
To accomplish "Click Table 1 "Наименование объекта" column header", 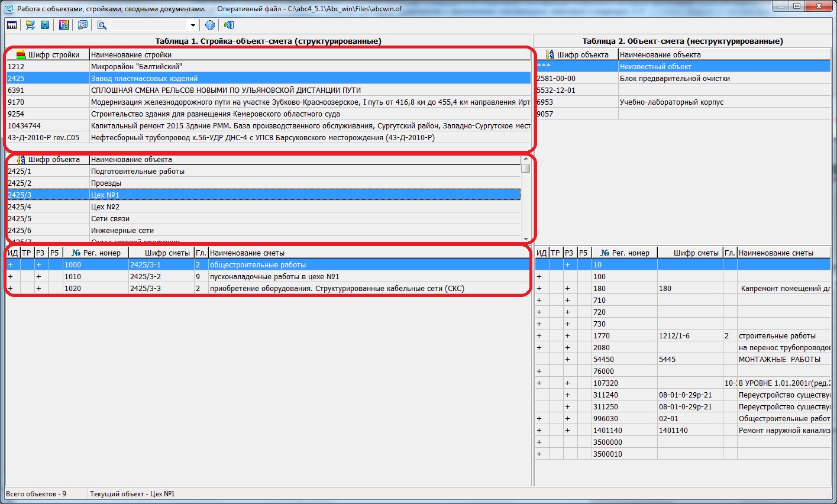I will click(x=305, y=159).
